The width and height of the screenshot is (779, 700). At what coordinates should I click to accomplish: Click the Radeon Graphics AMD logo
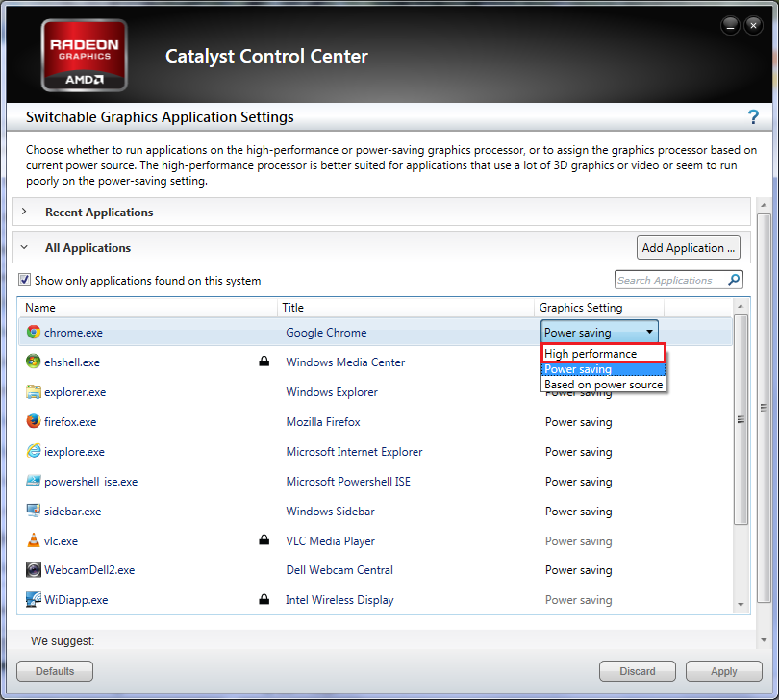coord(85,56)
